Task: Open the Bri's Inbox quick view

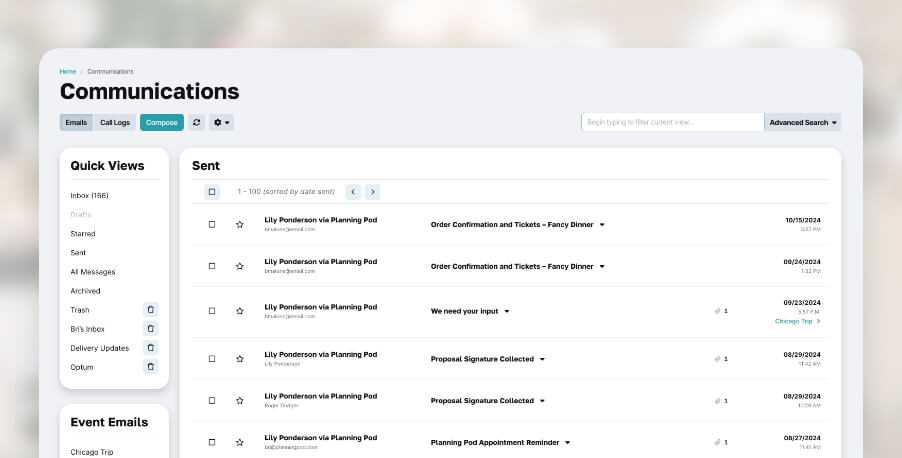Action: (x=87, y=329)
